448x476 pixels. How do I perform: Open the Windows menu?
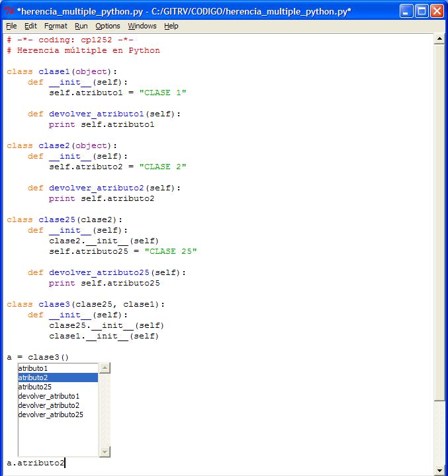[142, 26]
